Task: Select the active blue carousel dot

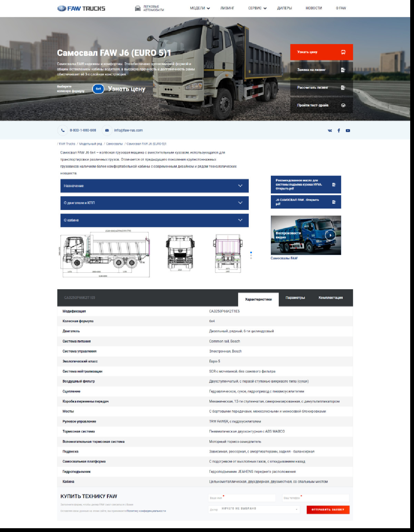Action: coord(251,252)
